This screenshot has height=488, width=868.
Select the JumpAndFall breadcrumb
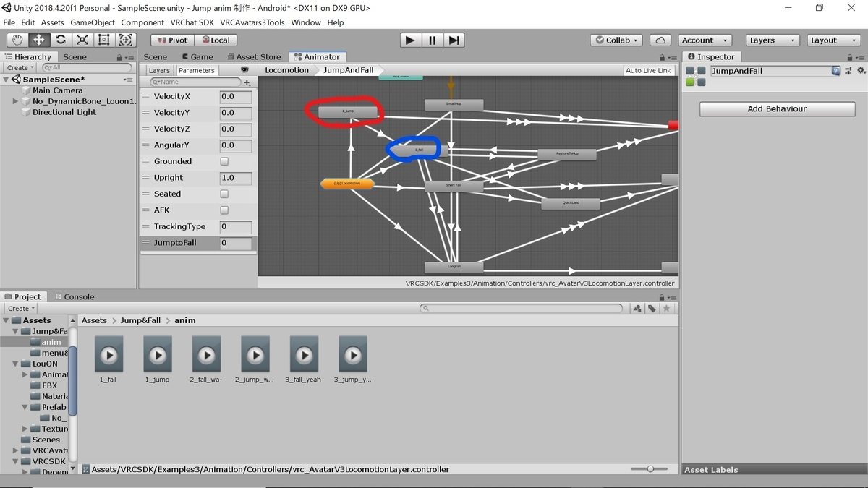348,70
